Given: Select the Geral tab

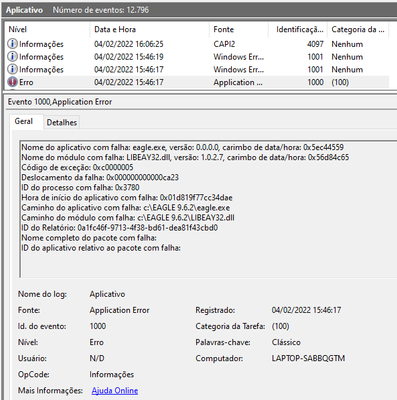Looking at the screenshot, I should [24, 121].
